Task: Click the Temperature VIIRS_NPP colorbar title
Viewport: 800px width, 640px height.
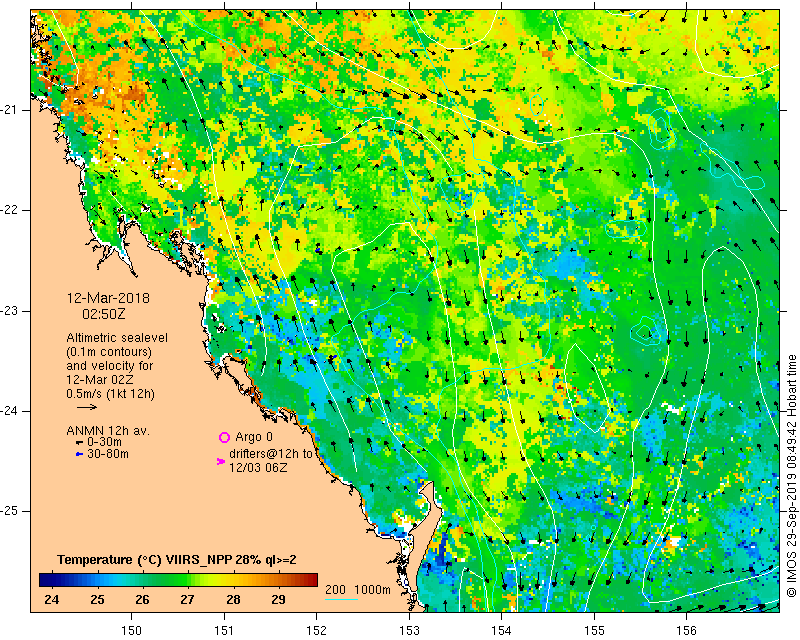Action: click(177, 560)
